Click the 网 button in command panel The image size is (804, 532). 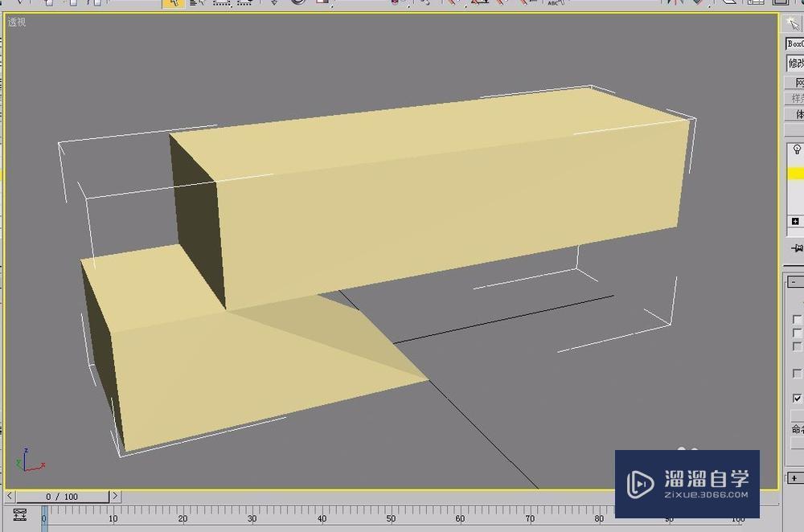pos(797,82)
